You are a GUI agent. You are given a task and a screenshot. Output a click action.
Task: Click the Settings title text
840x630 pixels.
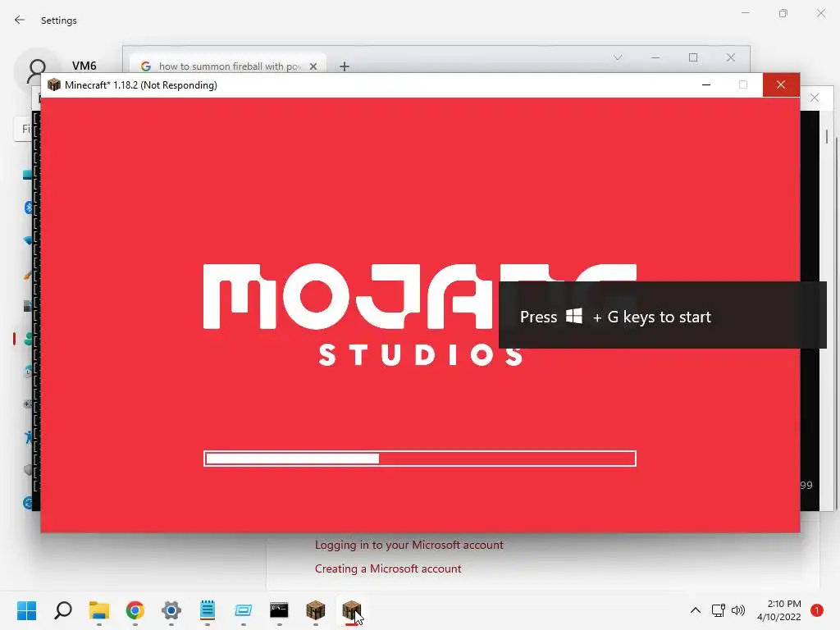(59, 21)
